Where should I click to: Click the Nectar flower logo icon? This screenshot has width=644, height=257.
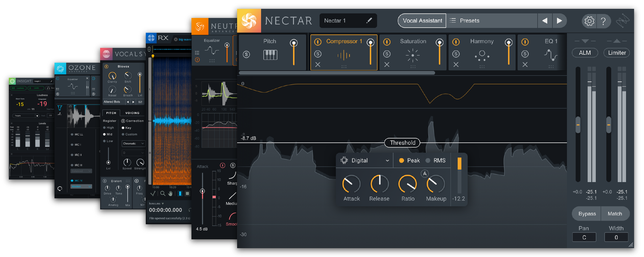249,21
